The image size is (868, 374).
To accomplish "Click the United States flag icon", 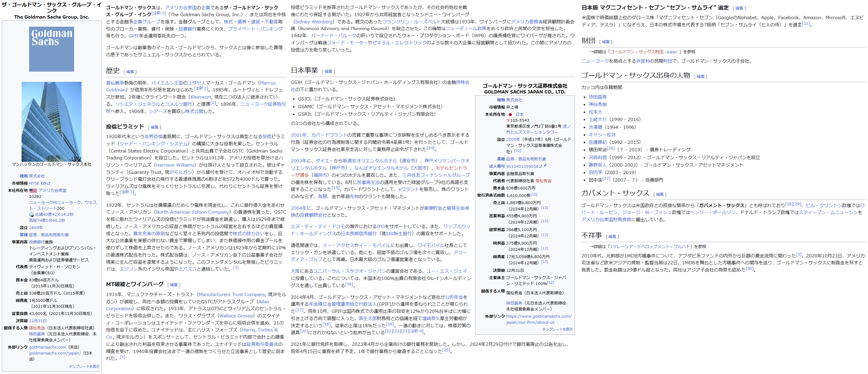I will coord(33,191).
